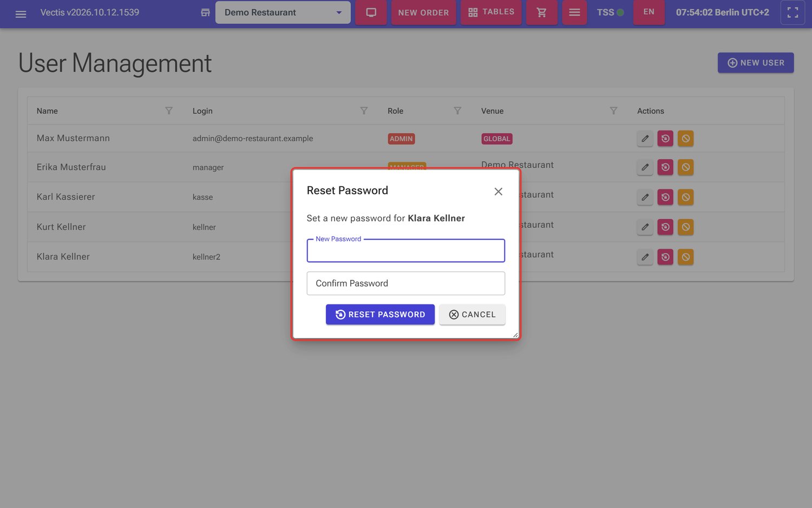
Task: Deactivate user Klara Kellner
Action: click(685, 257)
